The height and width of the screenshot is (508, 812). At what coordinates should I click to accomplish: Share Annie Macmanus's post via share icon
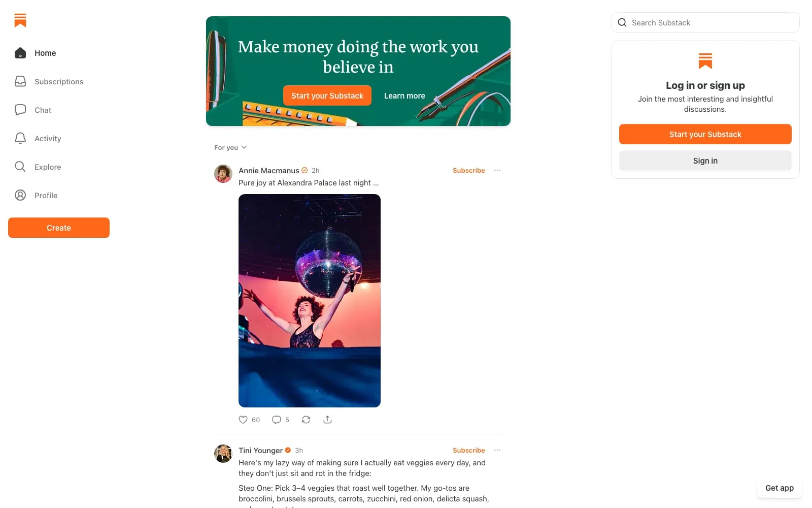(327, 420)
